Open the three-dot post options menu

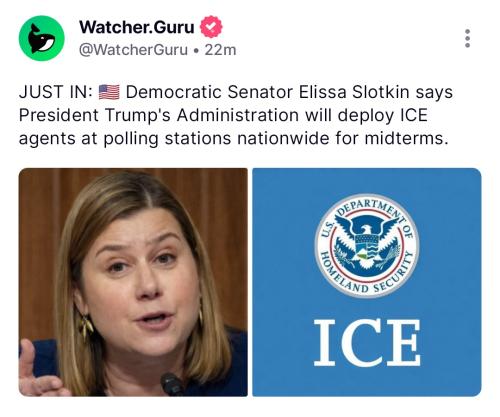coord(467,38)
